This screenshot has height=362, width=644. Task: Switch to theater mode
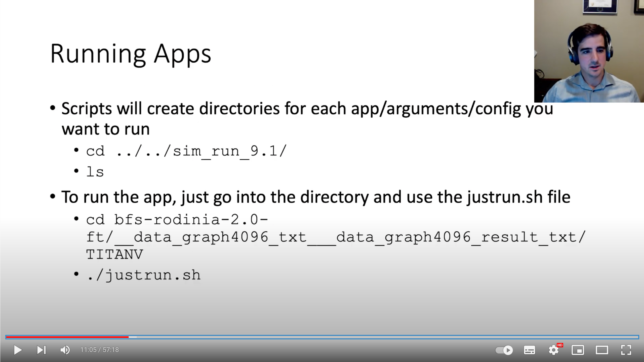[602, 350]
